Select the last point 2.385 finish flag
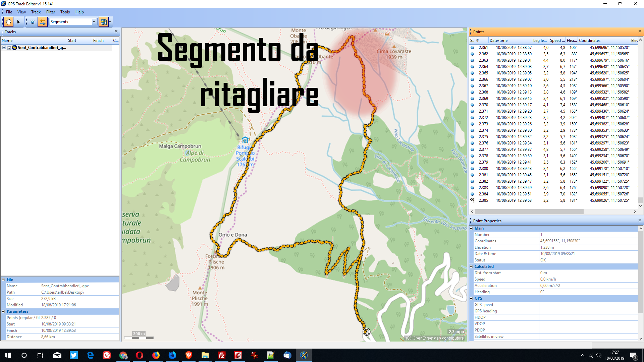Screen dimensions: 644x362 [x=472, y=200]
